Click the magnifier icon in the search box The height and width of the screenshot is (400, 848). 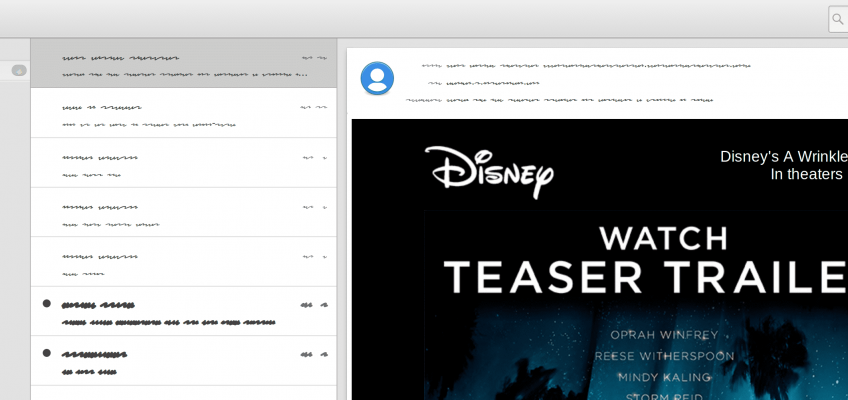(x=838, y=19)
